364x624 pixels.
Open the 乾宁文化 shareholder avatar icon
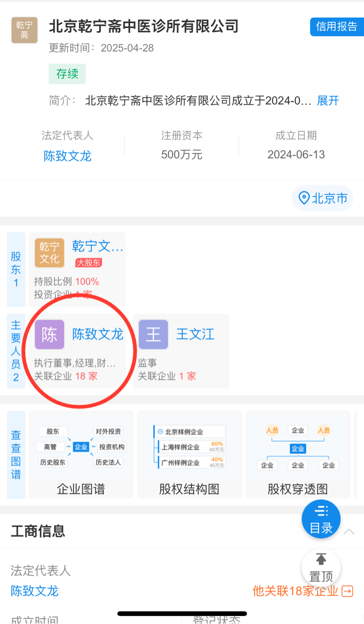point(49,253)
